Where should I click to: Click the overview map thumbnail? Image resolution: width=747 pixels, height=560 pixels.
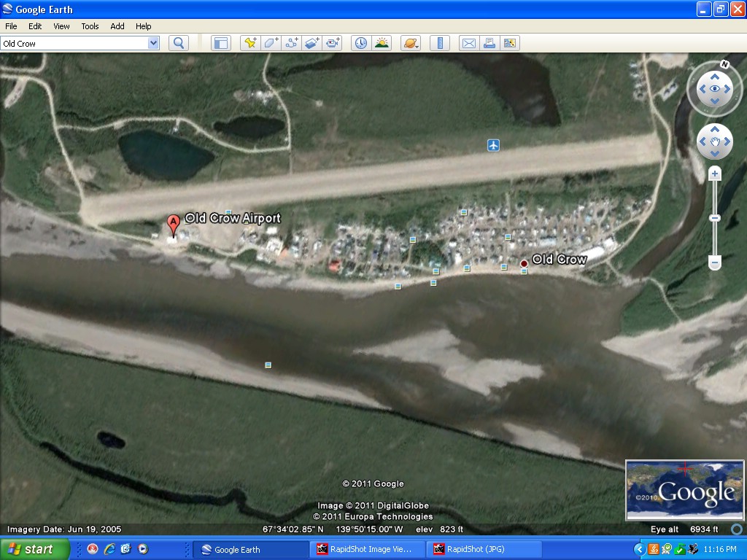click(x=684, y=490)
